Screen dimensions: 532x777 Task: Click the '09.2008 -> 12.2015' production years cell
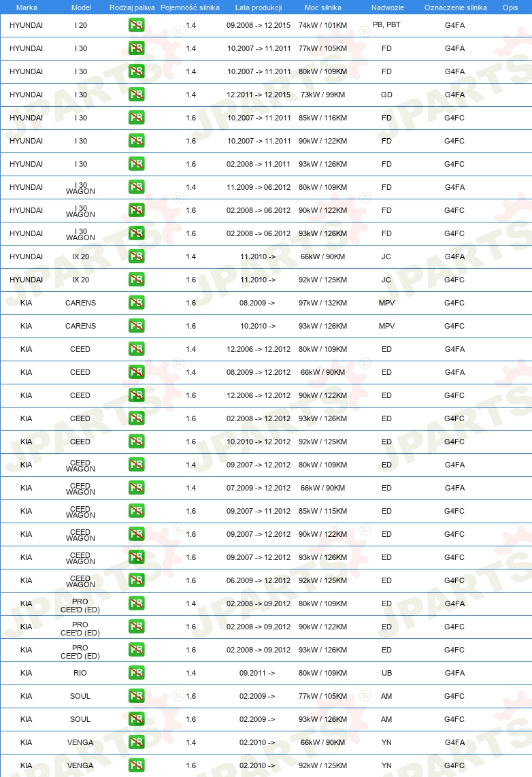click(259, 25)
